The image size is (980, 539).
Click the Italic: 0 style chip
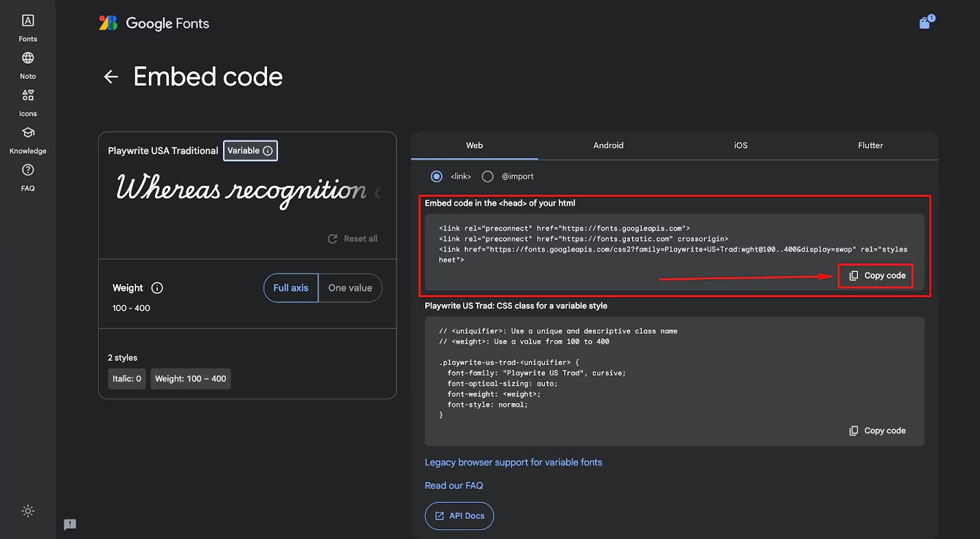click(127, 379)
